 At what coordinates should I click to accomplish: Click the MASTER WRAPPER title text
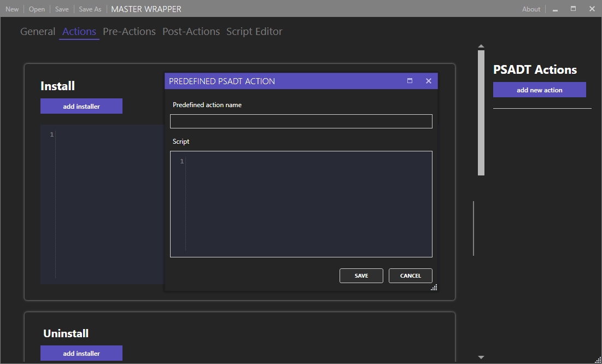click(147, 9)
